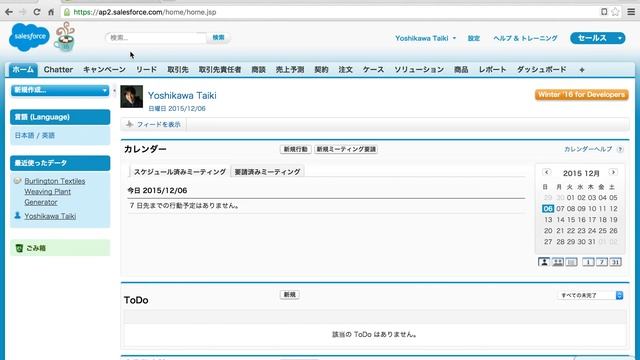Open the ホーム tab
Screen dimensions: 640x360
pyautogui.click(x=23, y=70)
